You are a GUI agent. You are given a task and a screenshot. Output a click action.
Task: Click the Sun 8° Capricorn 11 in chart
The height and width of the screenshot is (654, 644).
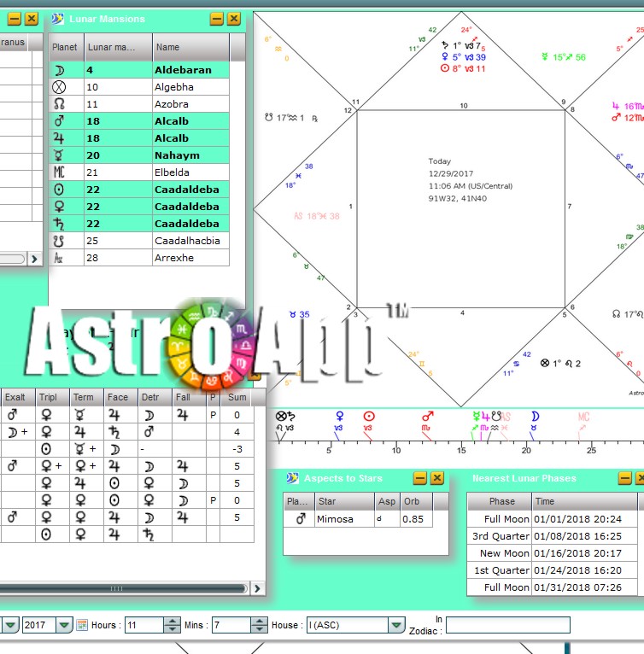[463, 68]
